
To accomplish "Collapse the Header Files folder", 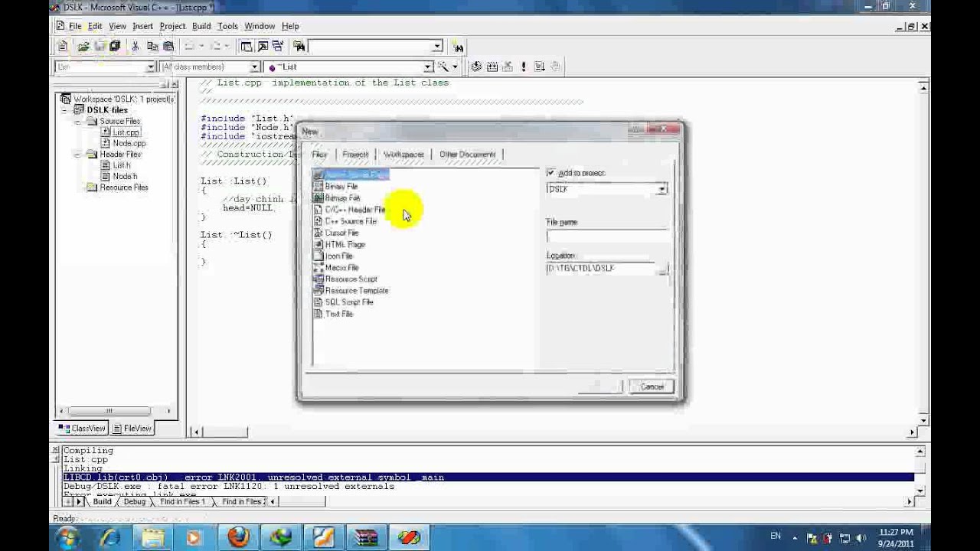I will [x=78, y=155].
